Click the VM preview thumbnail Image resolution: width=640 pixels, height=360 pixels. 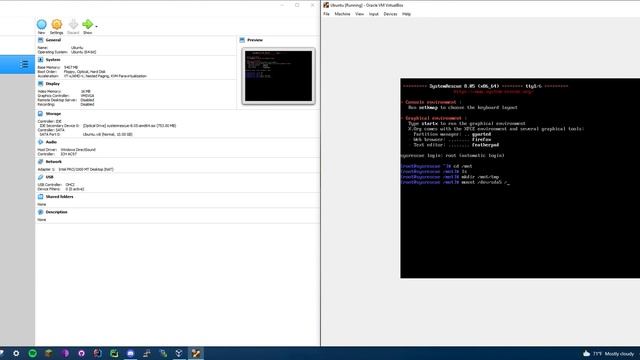(x=278, y=76)
